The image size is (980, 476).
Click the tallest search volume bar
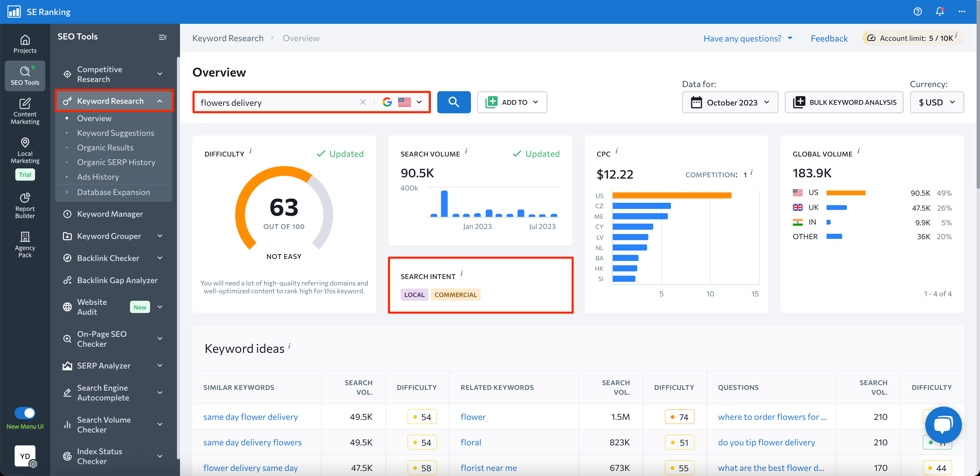point(444,203)
